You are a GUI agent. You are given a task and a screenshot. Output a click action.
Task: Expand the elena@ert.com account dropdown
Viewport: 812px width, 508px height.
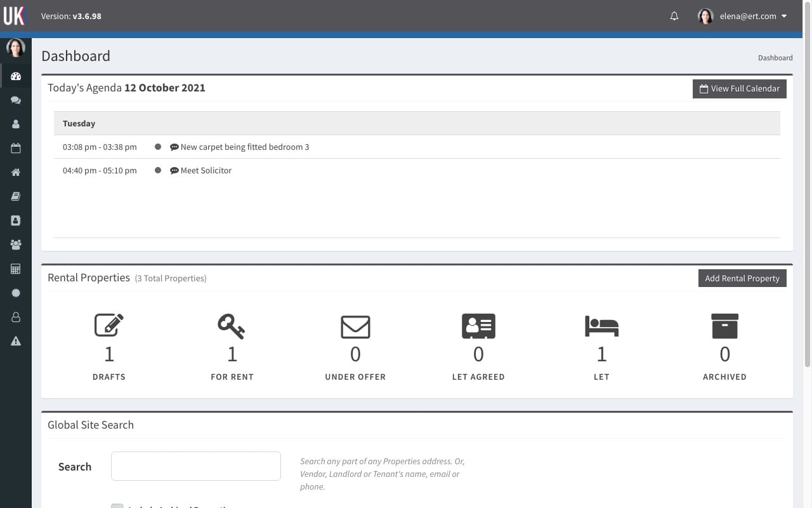coord(743,17)
